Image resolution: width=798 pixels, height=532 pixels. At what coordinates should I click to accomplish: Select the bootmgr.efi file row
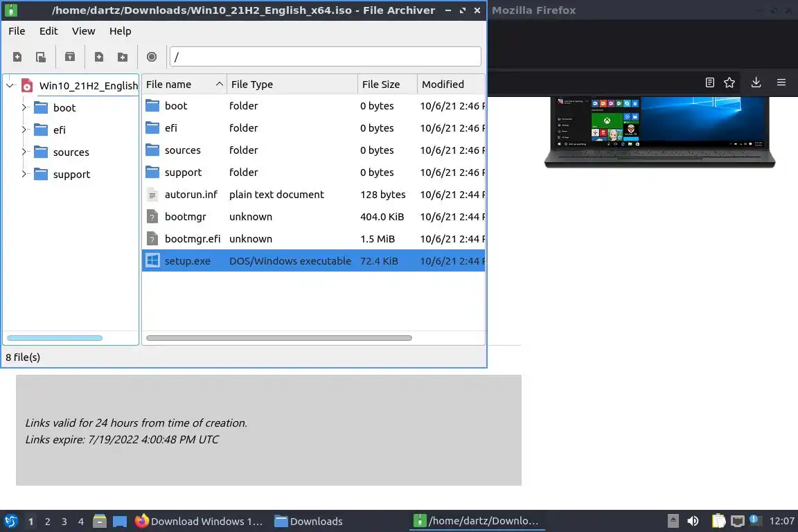tap(314, 239)
